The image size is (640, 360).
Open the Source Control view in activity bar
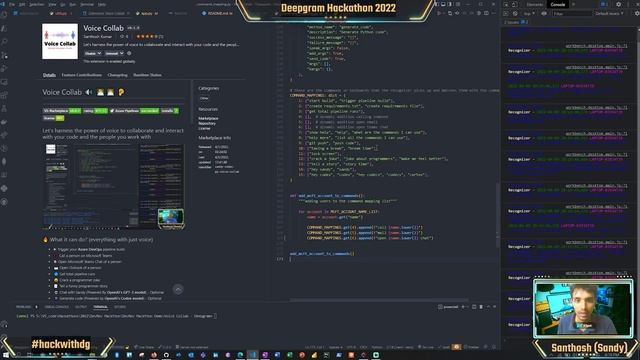click(4, 55)
